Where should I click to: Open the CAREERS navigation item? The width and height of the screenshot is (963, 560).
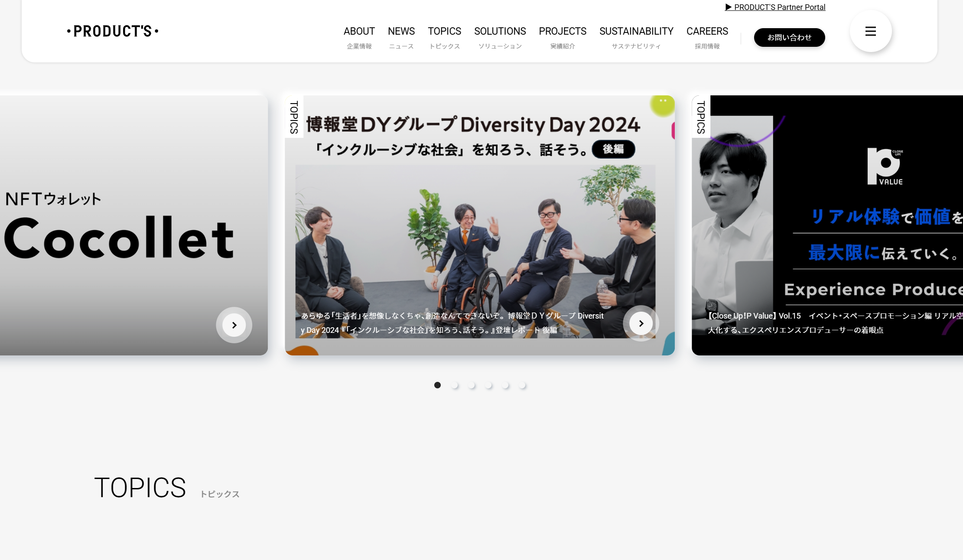point(707,37)
